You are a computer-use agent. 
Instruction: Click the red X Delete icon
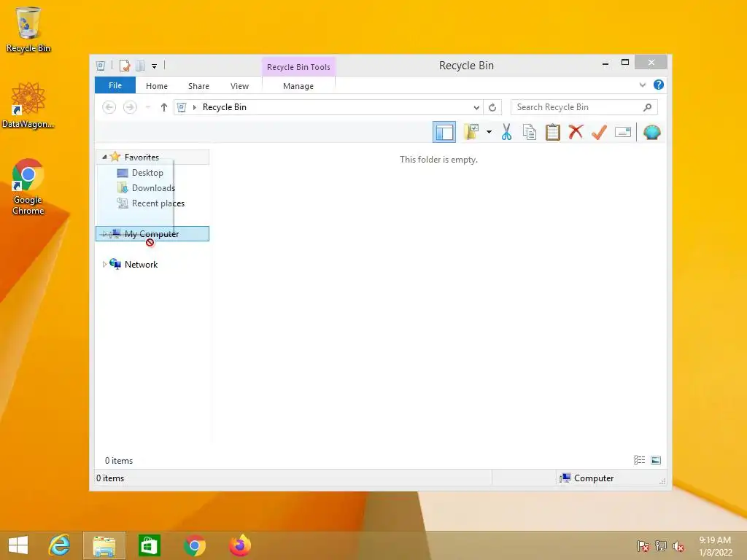coord(576,131)
